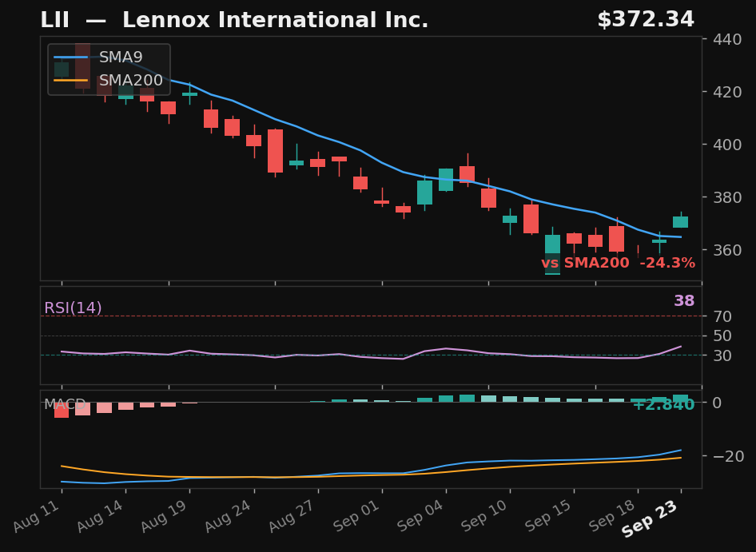The height and width of the screenshot is (552, 756).
Task: Select the 400 price axis label
Action: pos(727,144)
